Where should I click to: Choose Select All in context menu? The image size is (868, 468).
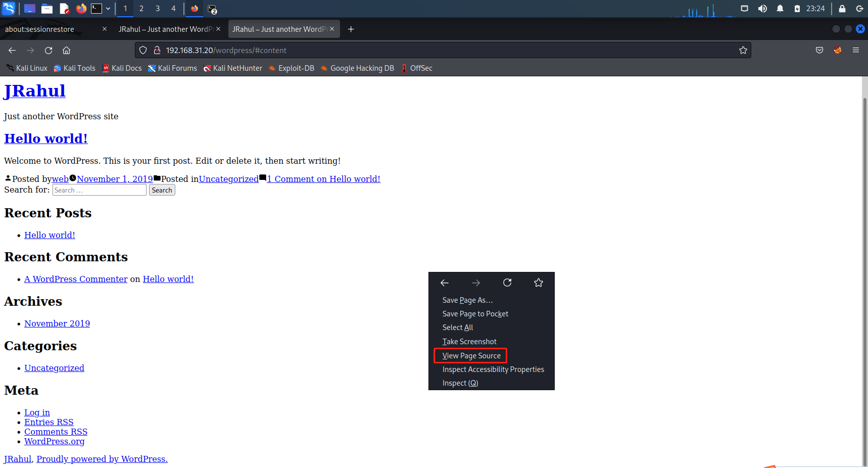(x=492, y=327)
